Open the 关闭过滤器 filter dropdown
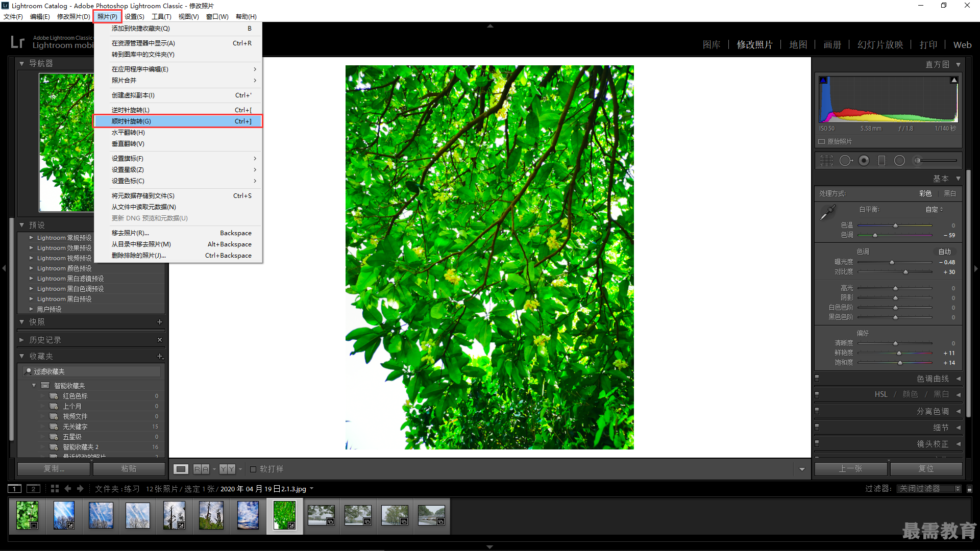 929,489
